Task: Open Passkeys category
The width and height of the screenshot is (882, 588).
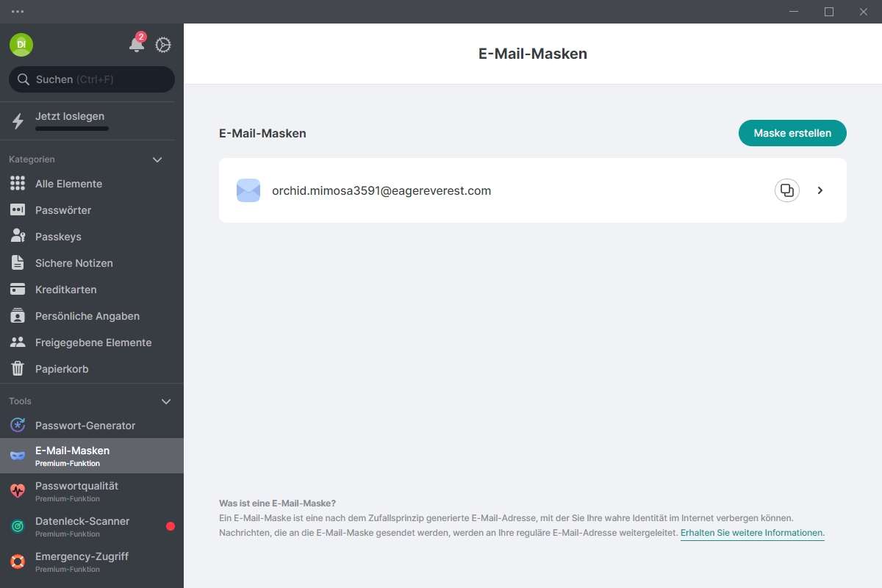Action: (x=92, y=237)
